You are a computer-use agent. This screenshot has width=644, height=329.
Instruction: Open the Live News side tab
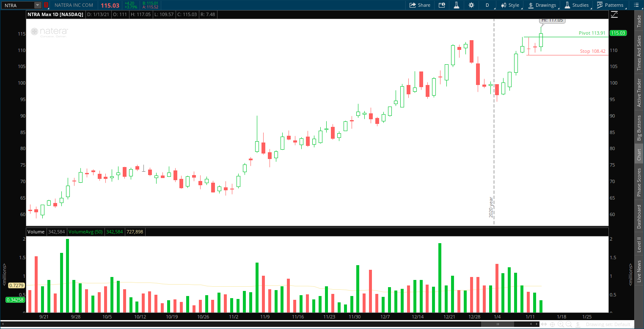(639, 271)
